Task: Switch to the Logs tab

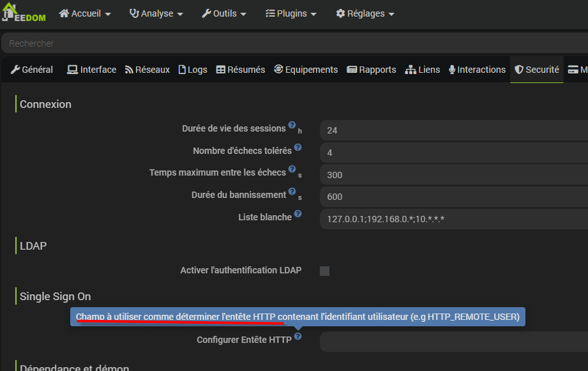Action: [x=193, y=70]
